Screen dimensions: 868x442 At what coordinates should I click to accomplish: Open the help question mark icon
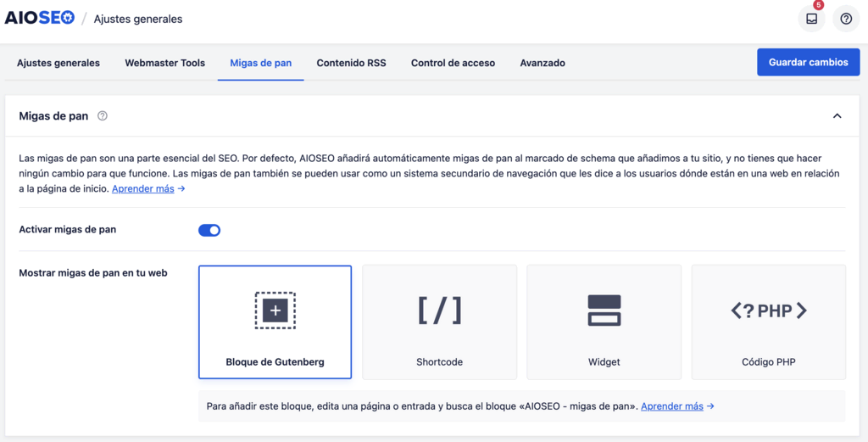point(845,19)
